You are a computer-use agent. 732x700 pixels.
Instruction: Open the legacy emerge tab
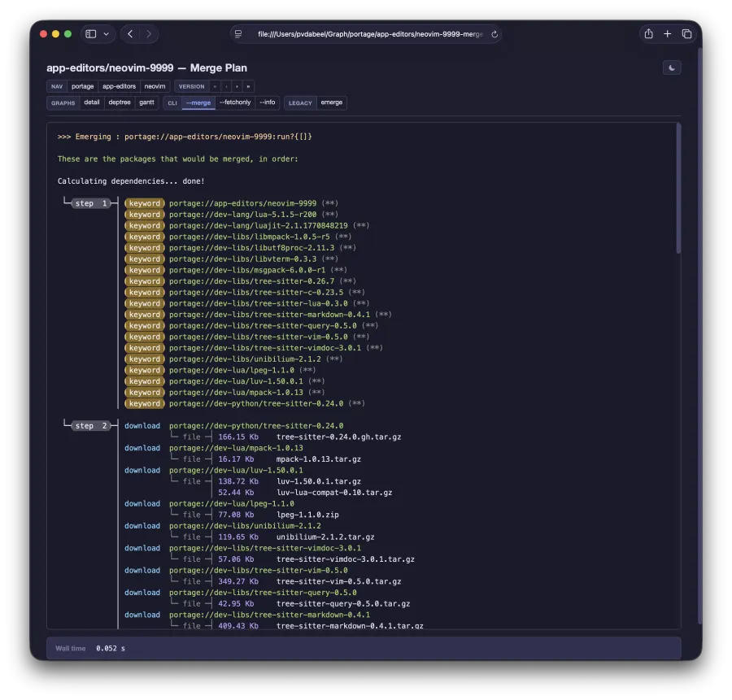click(332, 102)
